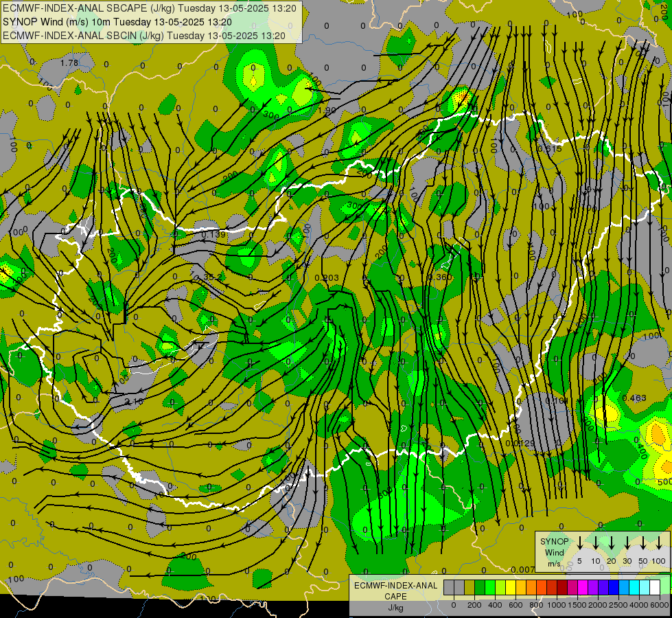
Task: Select the white swatch ending the color scale
Action: tap(656, 587)
